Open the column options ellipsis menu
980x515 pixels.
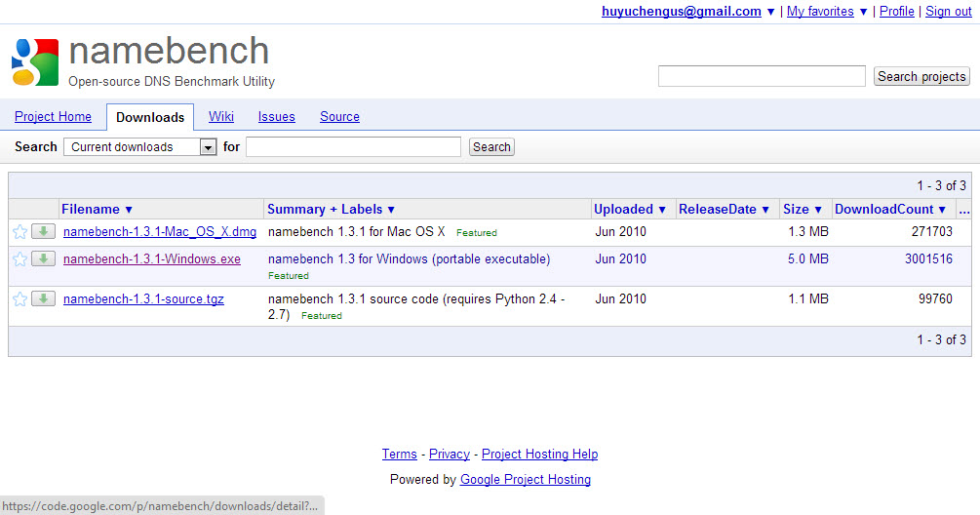pyautogui.click(x=964, y=210)
